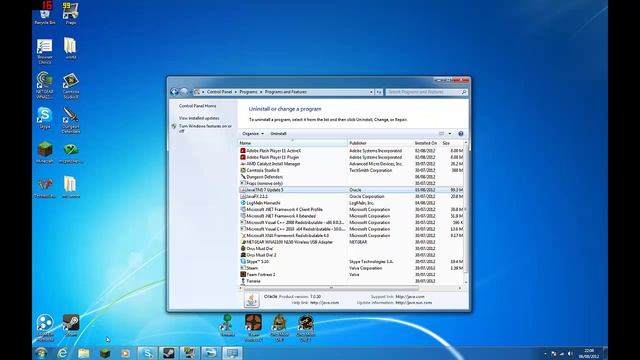Viewport: 640px width, 360px height.
Task: Click the Programs breadcrumb
Action: [248, 92]
